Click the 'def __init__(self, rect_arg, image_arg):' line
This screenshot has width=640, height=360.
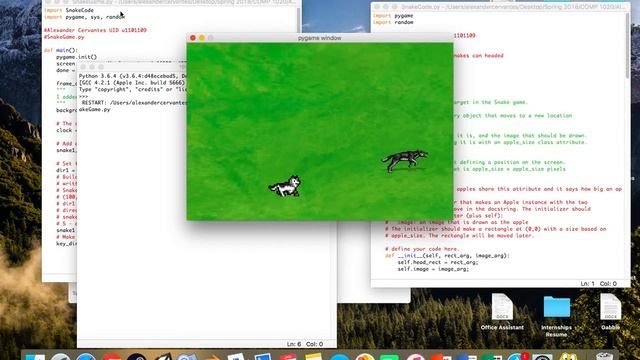click(x=447, y=256)
